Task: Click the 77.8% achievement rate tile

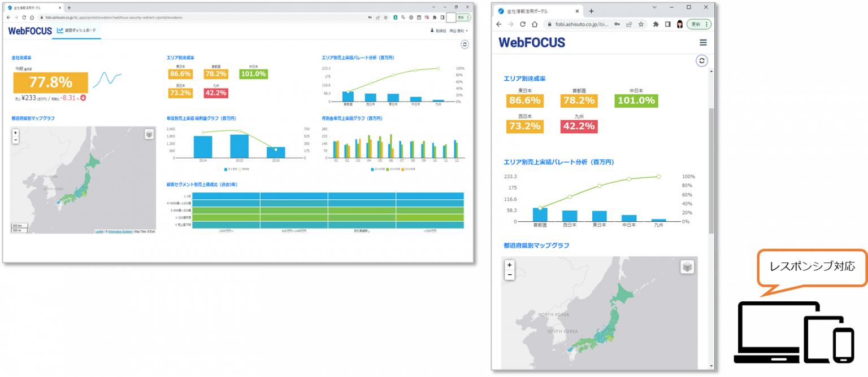Action: point(50,82)
